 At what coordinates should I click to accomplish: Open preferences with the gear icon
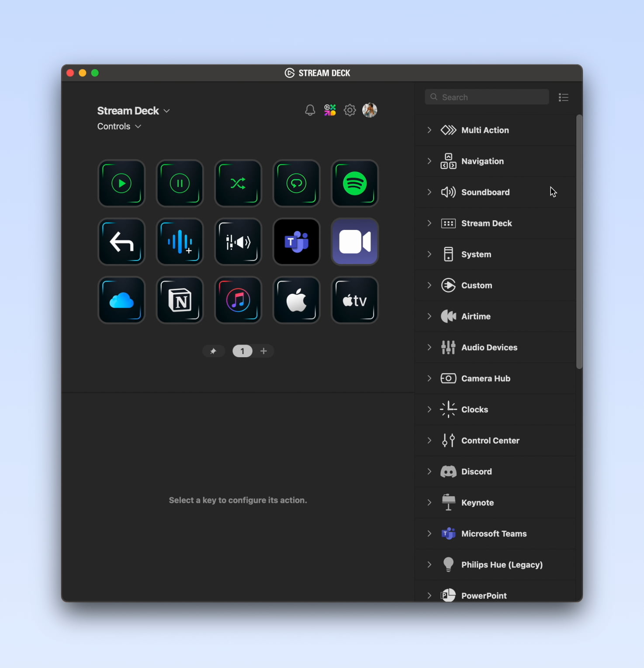(350, 110)
